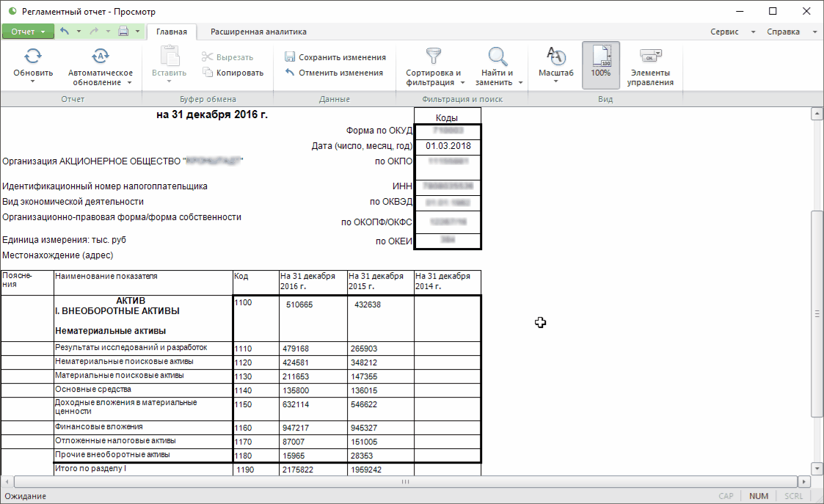Select cell 2175822 in Итого row

point(313,470)
